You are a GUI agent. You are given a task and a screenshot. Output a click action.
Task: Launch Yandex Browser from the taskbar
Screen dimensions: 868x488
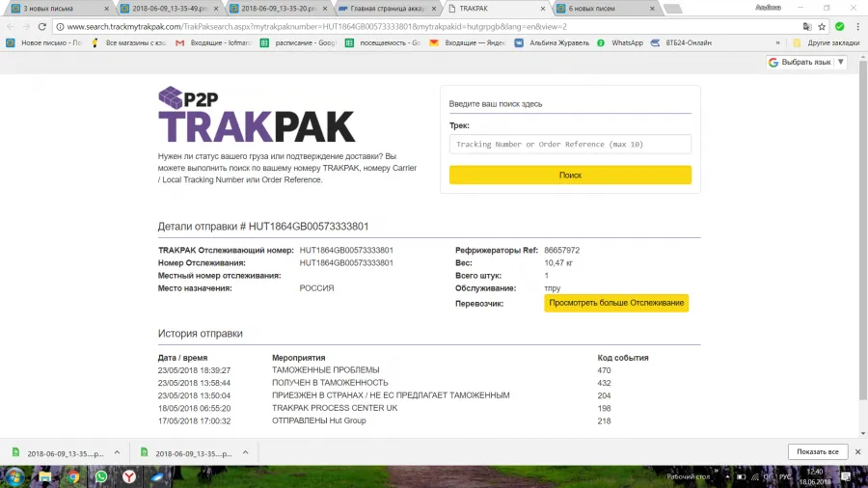pos(129,476)
